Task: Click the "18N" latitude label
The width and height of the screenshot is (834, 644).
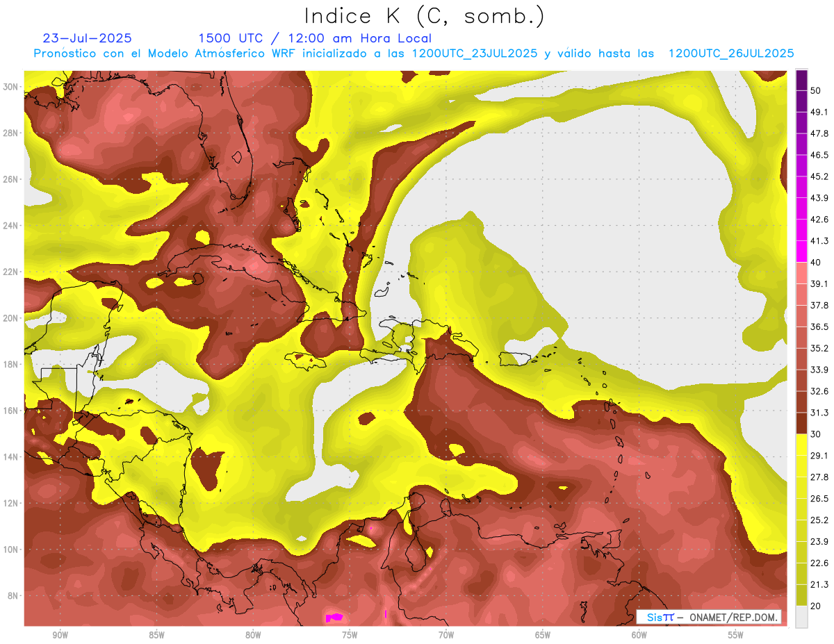Action: (x=10, y=364)
